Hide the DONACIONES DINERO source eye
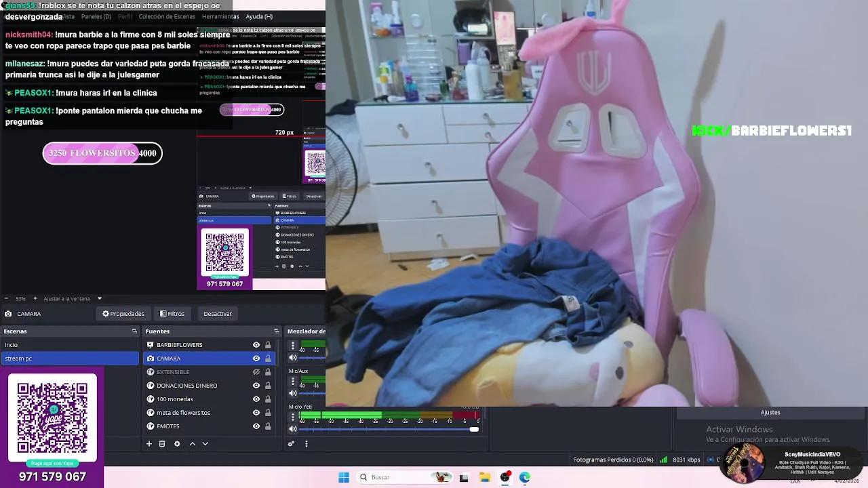 [256, 386]
